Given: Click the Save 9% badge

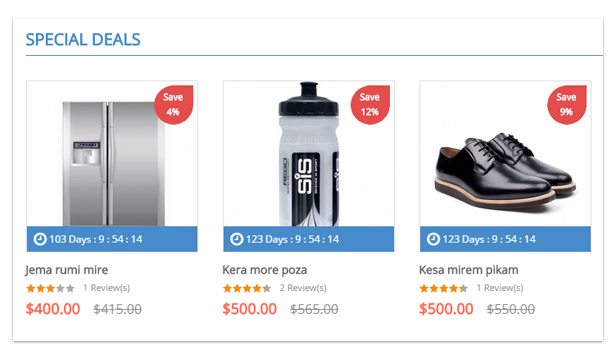Looking at the screenshot, I should click(566, 105).
